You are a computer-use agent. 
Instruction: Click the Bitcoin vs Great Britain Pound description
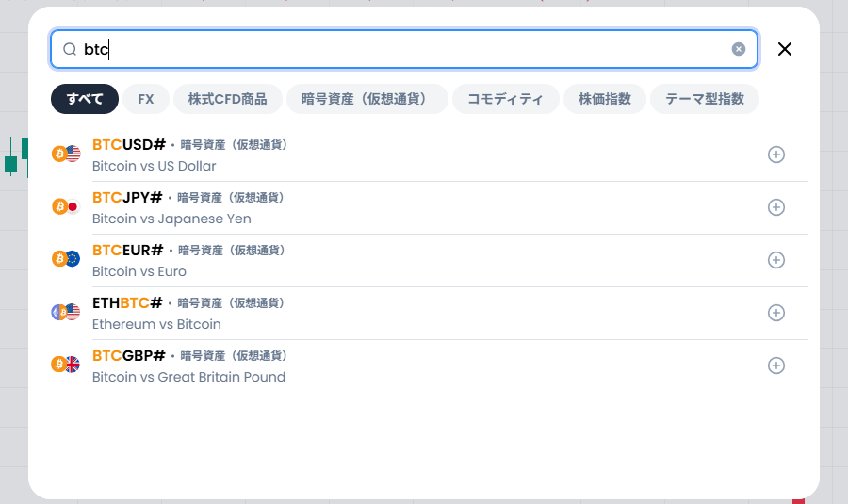(188, 377)
